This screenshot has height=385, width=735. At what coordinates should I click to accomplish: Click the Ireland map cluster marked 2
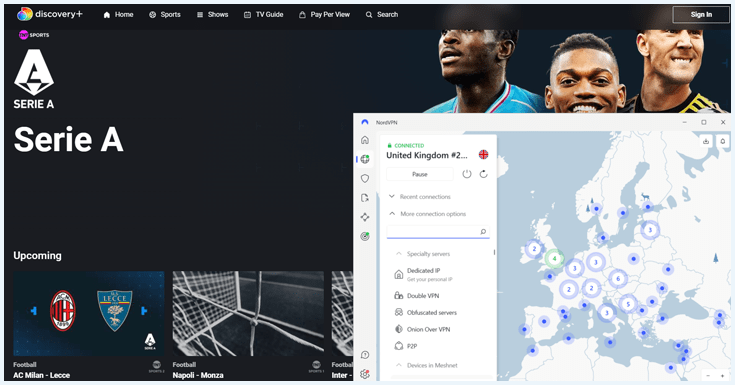[534, 249]
